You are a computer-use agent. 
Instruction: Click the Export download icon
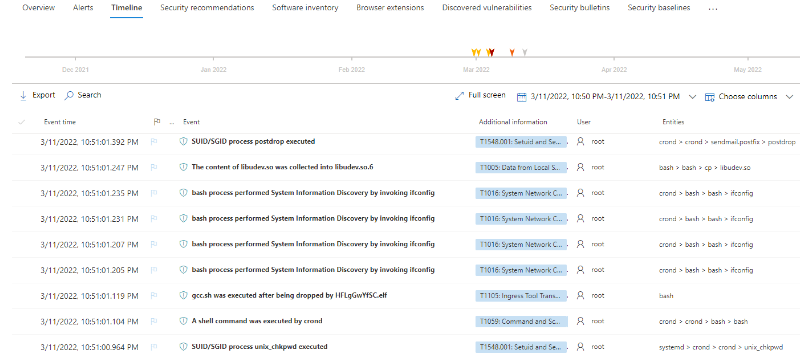[23, 95]
